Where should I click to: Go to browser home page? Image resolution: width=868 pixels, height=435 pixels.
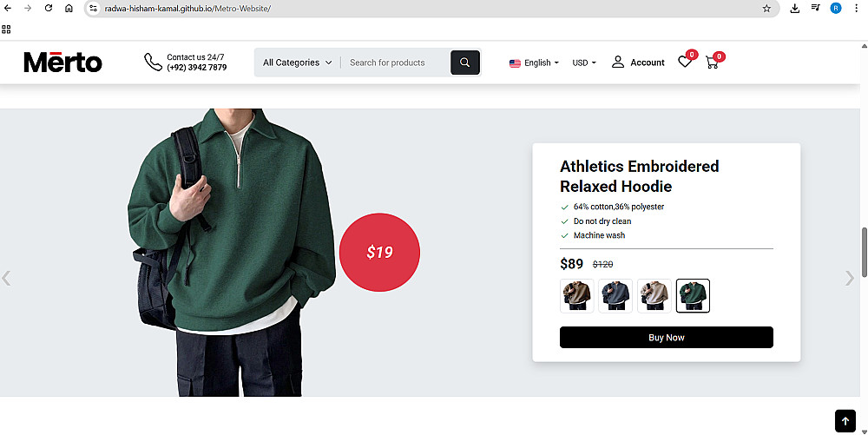coord(69,8)
